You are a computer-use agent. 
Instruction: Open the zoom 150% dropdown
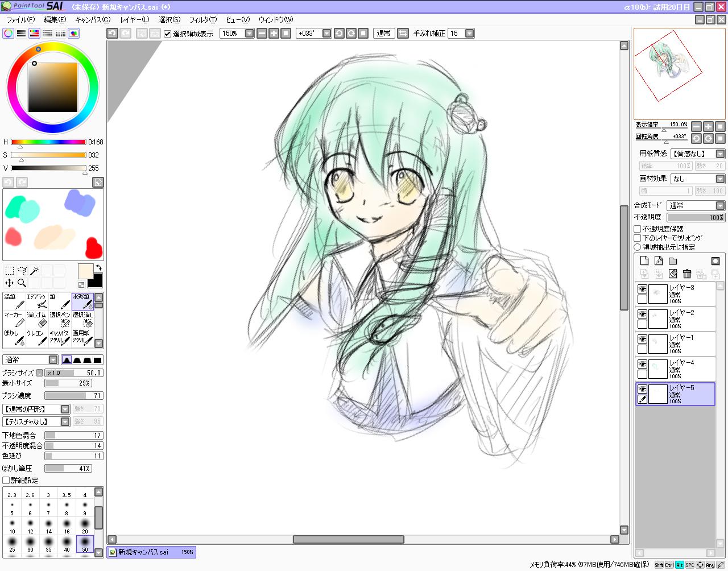(249, 34)
